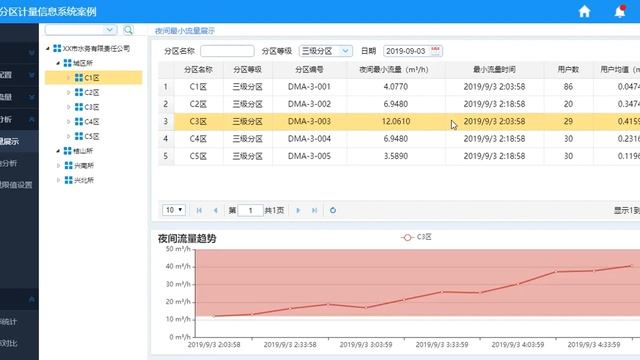
Task: Open the 限值设置 sidebar menu item
Action: click(16, 185)
